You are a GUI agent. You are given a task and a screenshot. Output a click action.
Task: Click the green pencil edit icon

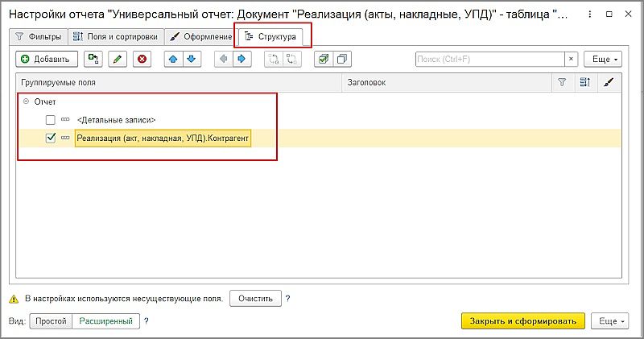click(x=118, y=59)
